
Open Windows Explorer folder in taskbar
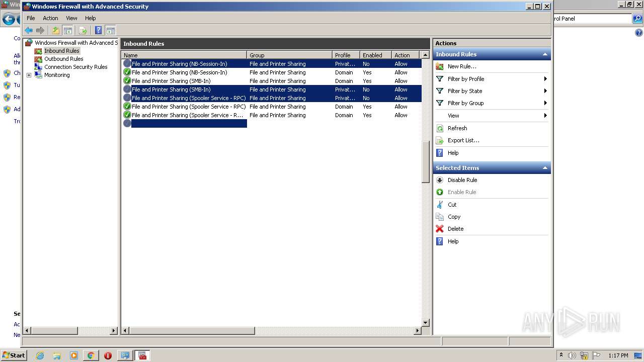click(x=57, y=355)
